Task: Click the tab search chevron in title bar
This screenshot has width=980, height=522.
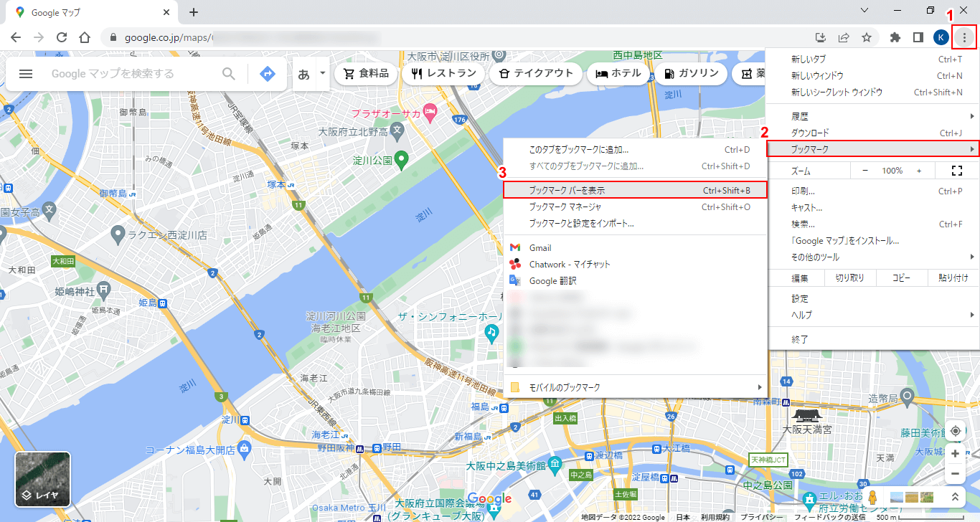Action: click(864, 10)
